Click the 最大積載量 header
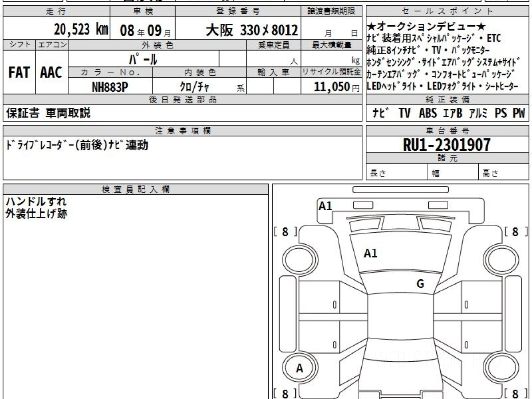Screen dimensions: 532x399 [x=332, y=45]
